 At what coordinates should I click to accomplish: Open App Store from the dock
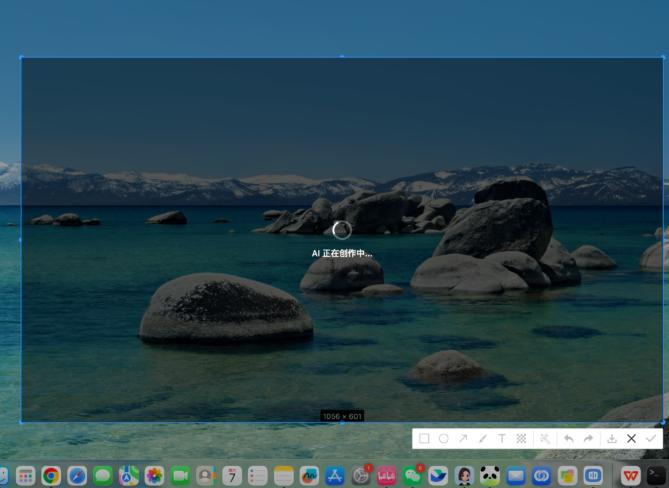[335, 476]
